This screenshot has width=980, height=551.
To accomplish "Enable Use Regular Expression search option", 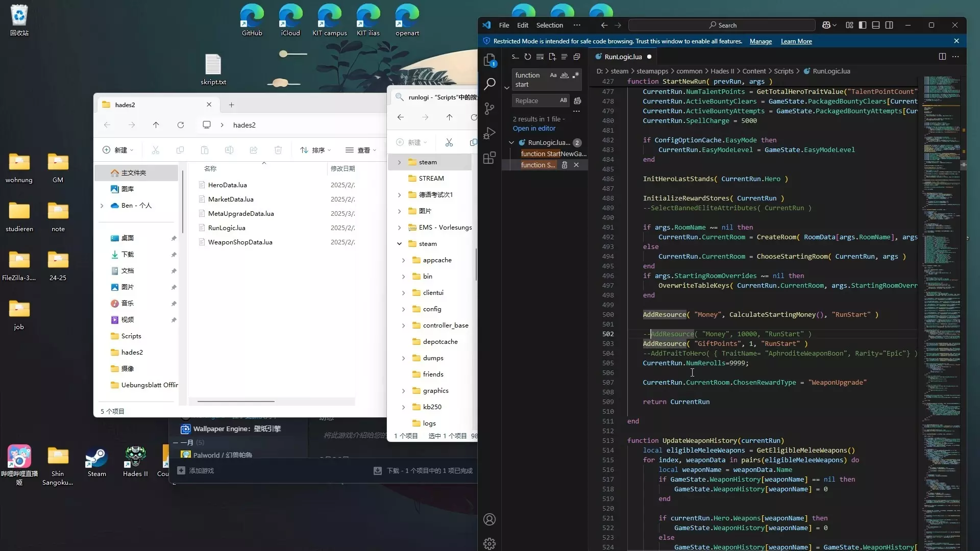I will pos(576,75).
